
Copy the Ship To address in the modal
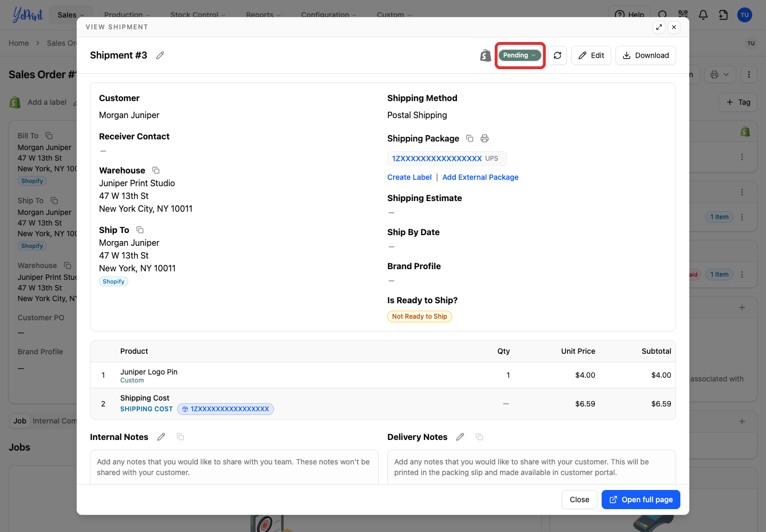click(140, 230)
